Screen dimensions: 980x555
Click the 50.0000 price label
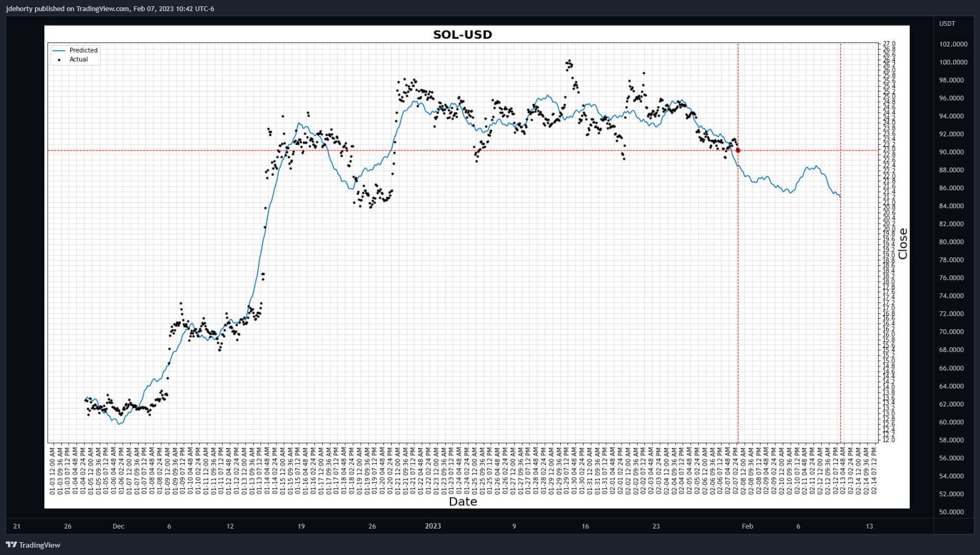[951, 512]
